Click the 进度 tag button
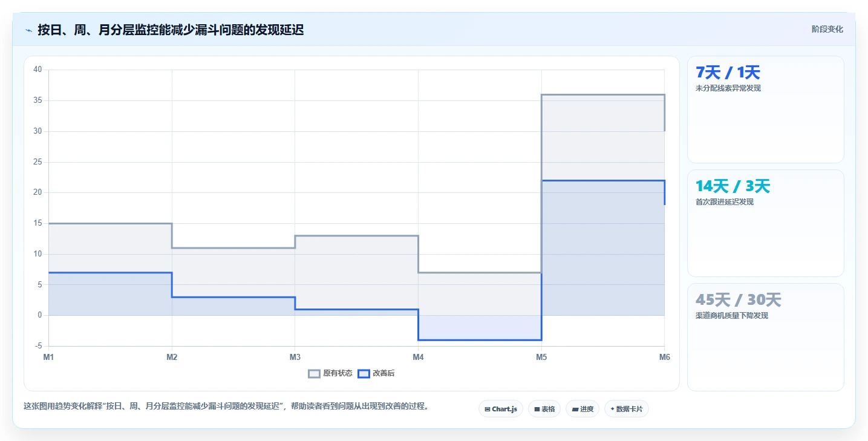Image resolution: width=868 pixels, height=441 pixels. [x=582, y=409]
